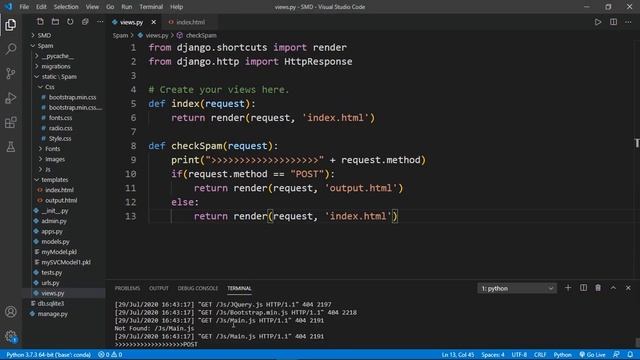This screenshot has height=360, width=640.
Task: Open the feedback icon in status bar
Action: pos(616,355)
